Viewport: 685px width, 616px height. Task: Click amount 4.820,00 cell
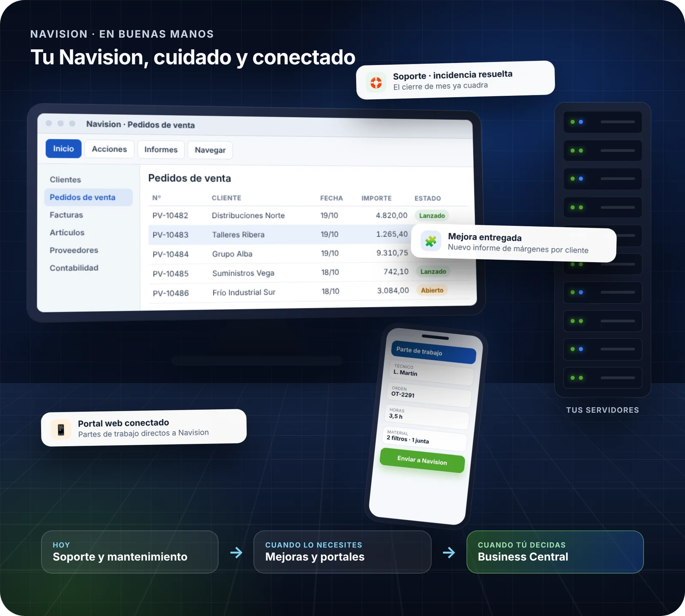(391, 215)
